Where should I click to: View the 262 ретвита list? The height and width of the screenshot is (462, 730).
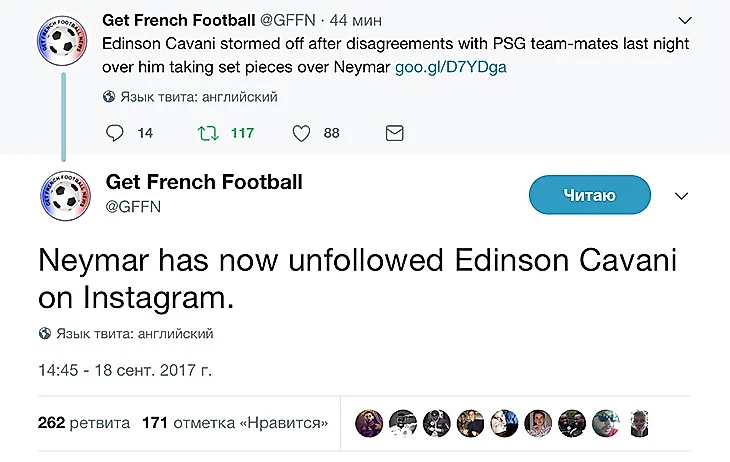click(84, 423)
